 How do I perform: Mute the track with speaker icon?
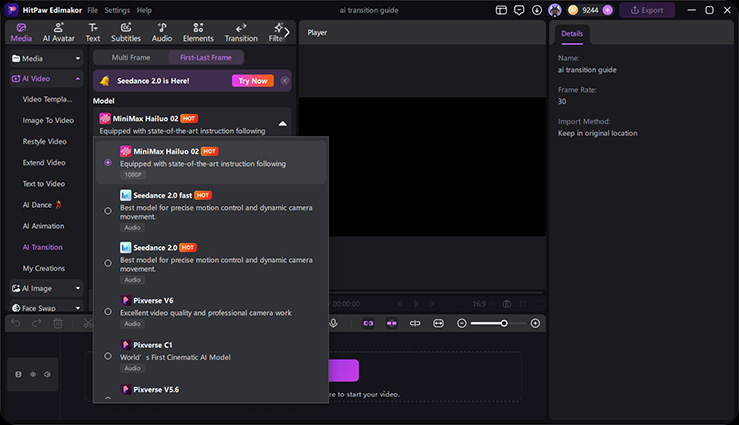47,375
